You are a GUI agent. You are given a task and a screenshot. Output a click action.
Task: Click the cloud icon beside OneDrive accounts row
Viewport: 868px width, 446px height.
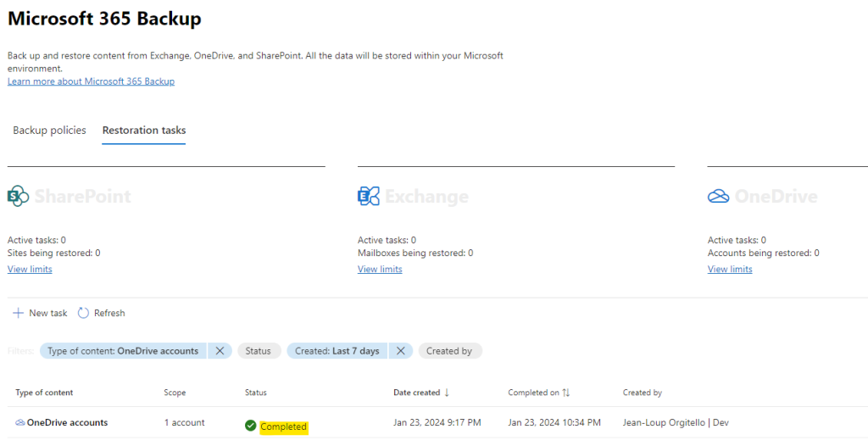[20, 423]
